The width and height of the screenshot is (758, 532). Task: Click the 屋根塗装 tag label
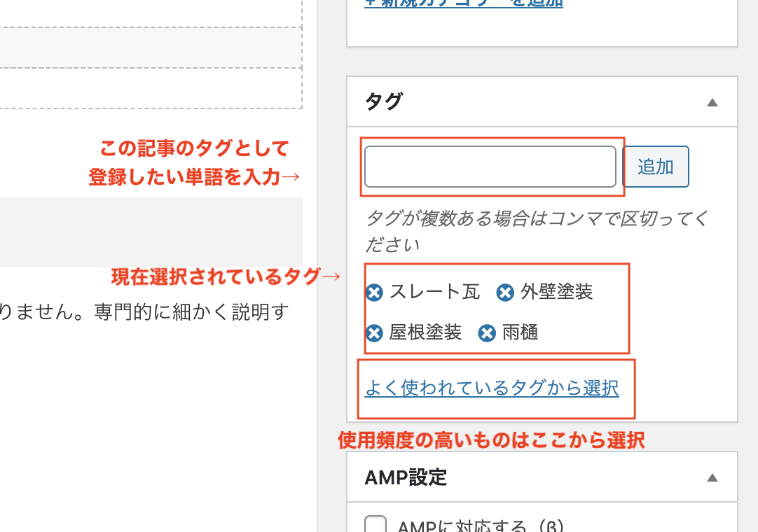425,332
